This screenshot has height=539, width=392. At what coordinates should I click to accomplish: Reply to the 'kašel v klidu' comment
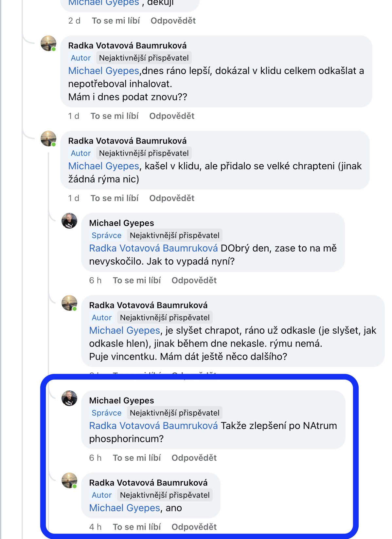pos(172,198)
